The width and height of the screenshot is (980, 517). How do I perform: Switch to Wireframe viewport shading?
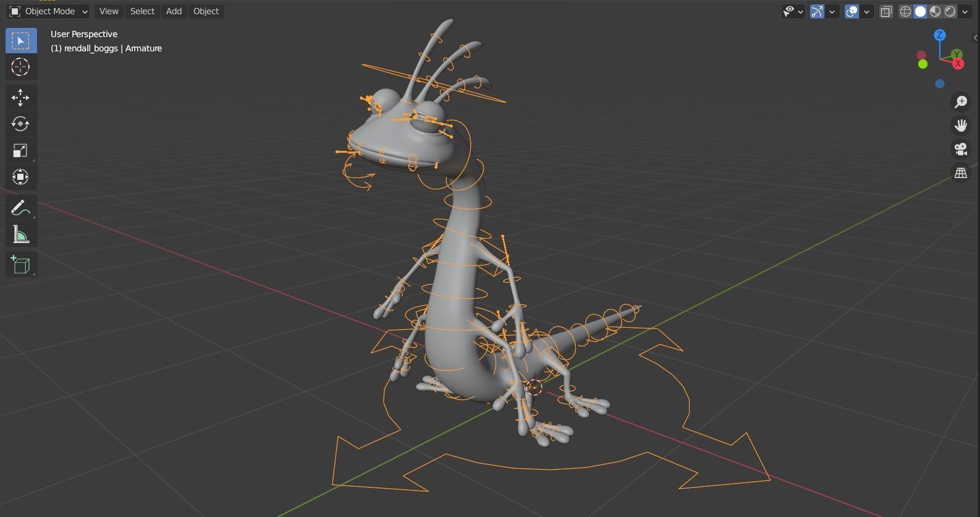905,11
